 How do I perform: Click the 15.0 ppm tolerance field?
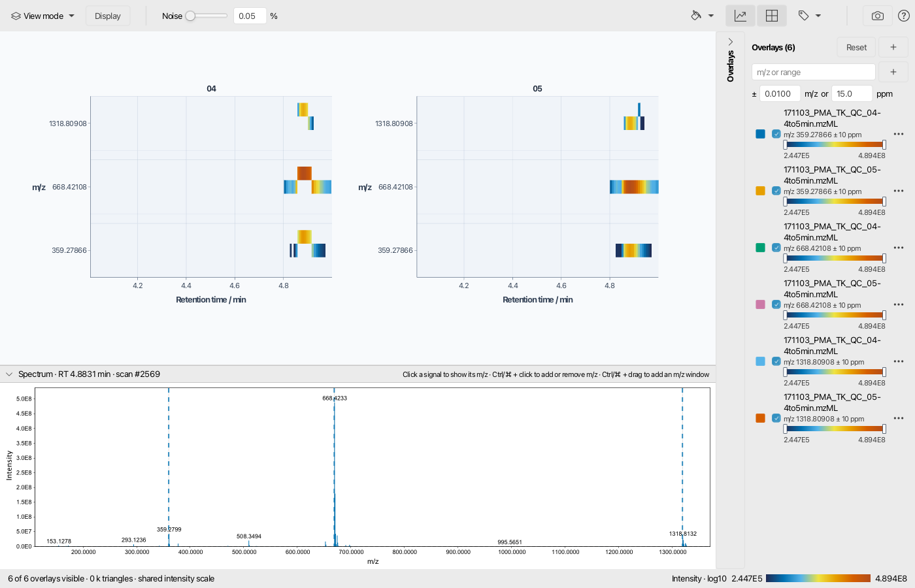click(x=852, y=93)
